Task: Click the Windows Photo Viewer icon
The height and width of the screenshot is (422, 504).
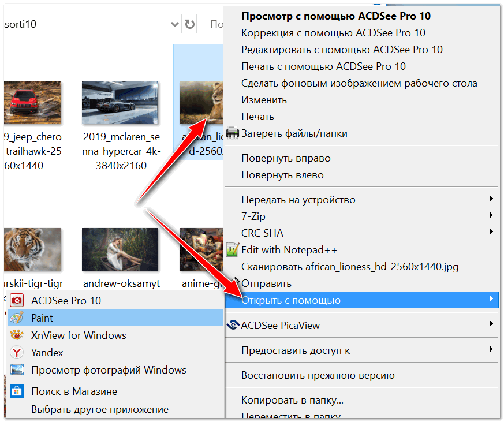Action: coord(16,370)
